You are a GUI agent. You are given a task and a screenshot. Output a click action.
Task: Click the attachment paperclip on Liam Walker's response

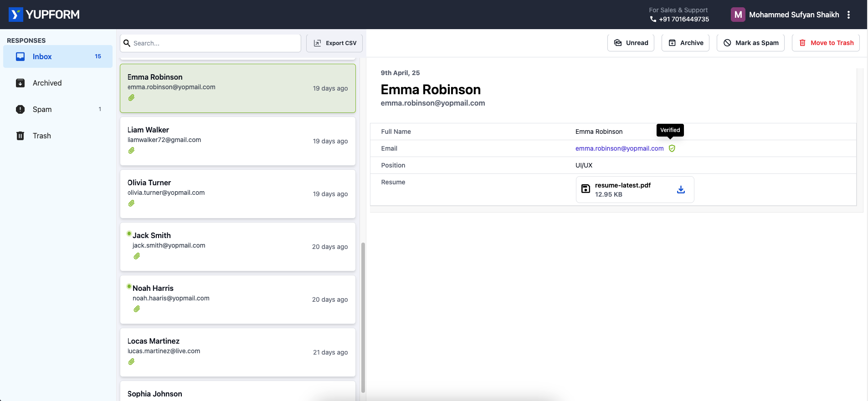pos(131,151)
